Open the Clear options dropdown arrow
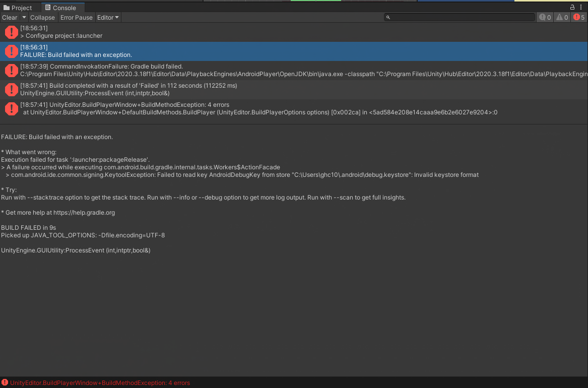Image resolution: width=588 pixels, height=388 pixels. pos(24,17)
